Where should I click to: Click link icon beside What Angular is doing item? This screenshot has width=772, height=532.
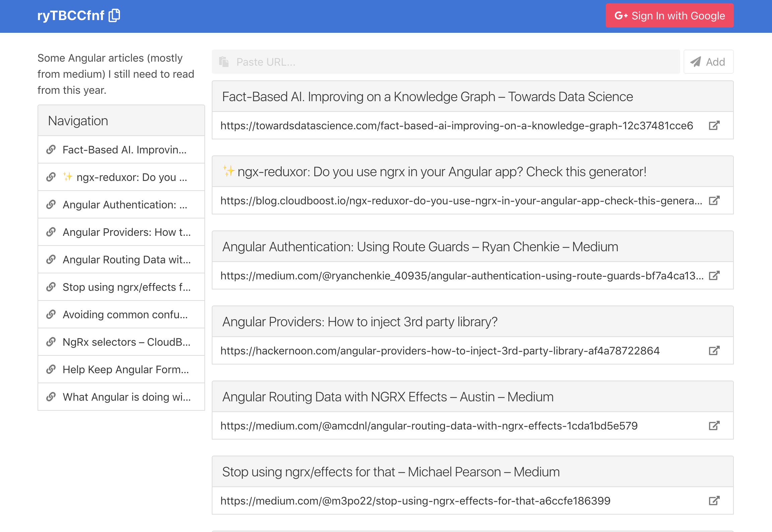click(x=51, y=397)
